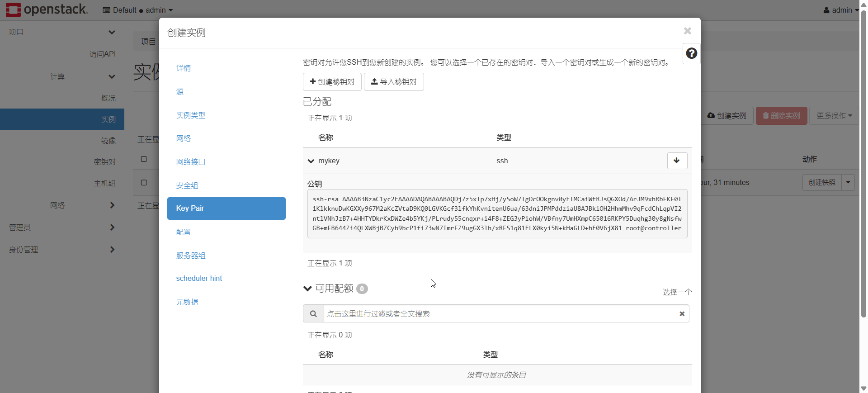Click 创建秘钥对 button
The width and height of the screenshot is (868, 393).
pos(332,82)
